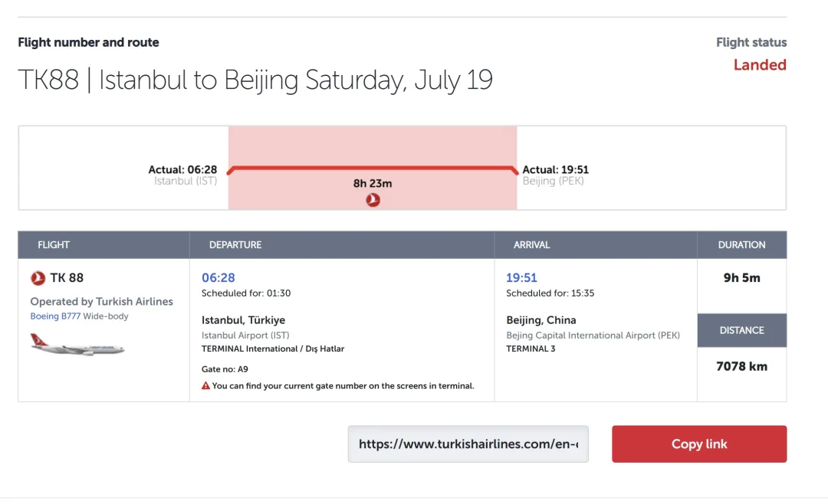Image resolution: width=828 pixels, height=504 pixels.
Task: Click the red warning triangle icon
Action: tap(205, 386)
